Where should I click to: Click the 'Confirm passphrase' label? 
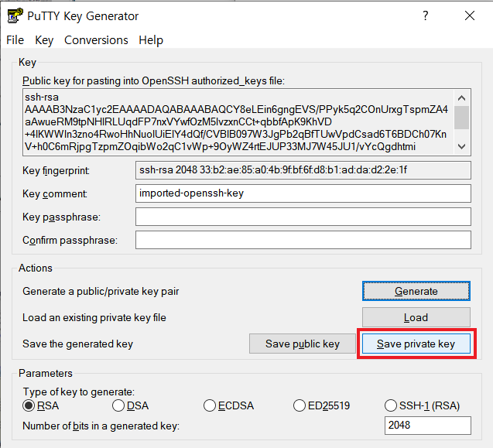70,240
